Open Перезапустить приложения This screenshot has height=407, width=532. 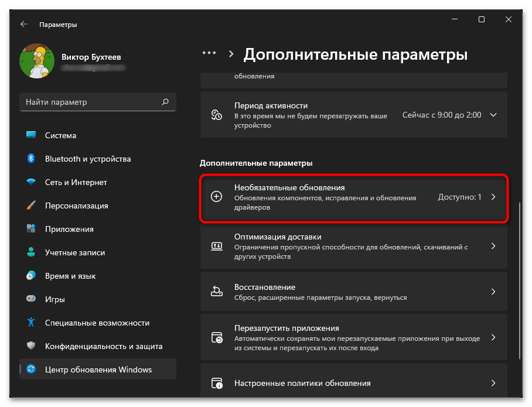(x=354, y=337)
